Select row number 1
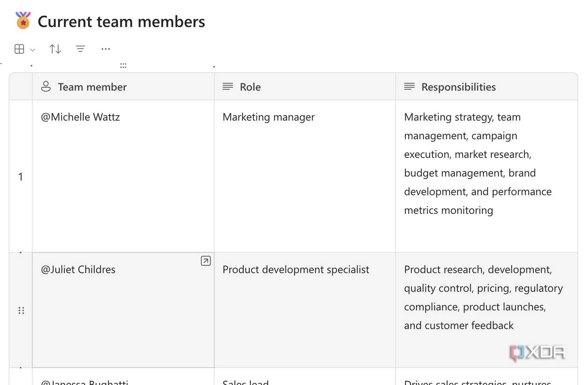588x385 pixels. tap(21, 177)
